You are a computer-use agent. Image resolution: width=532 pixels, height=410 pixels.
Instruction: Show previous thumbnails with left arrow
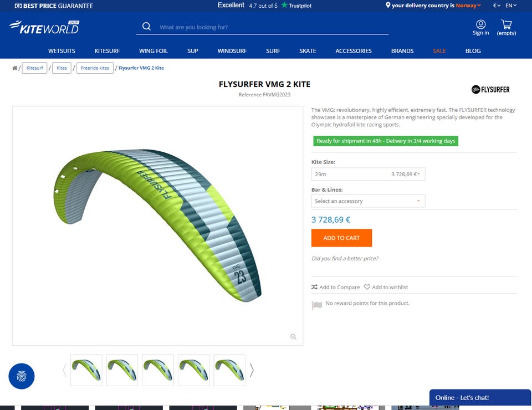pyautogui.click(x=64, y=370)
